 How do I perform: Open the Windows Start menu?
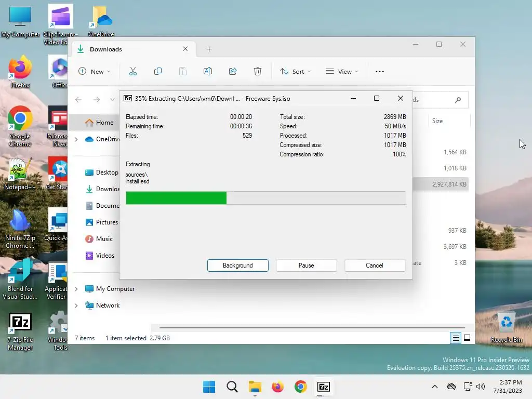coord(209,387)
